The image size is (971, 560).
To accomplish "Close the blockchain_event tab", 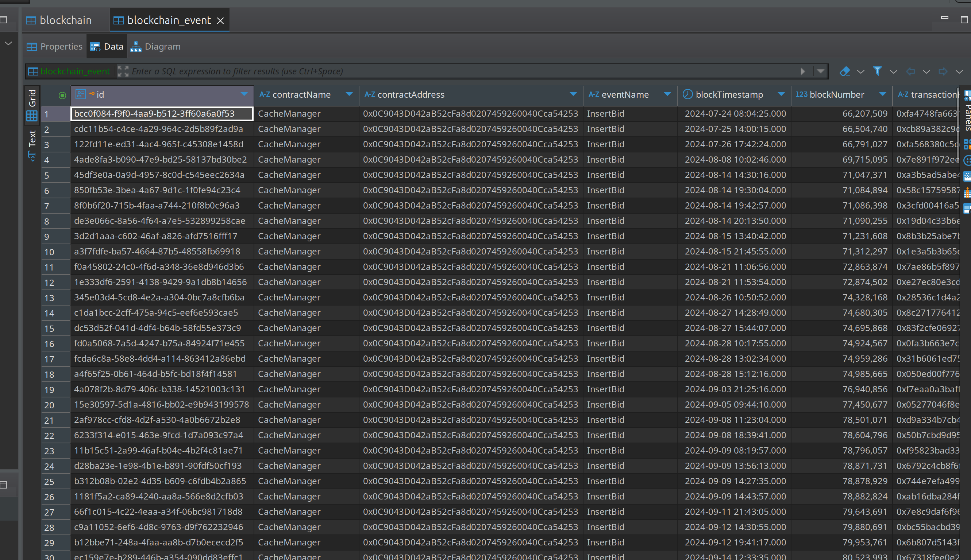I will coord(220,21).
